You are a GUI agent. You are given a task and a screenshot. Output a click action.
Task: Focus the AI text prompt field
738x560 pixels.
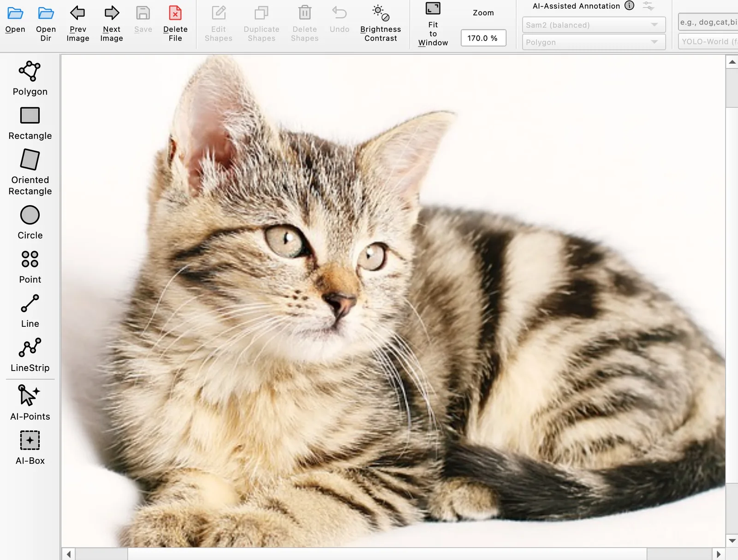click(708, 22)
